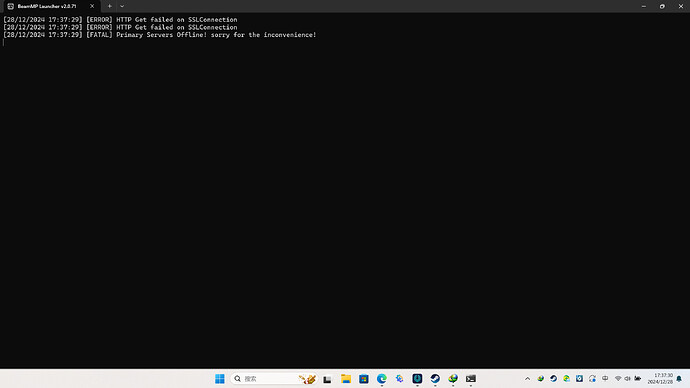Click the first HTTP Get failed error line
Screen dimensions: 690x388
[120, 20]
